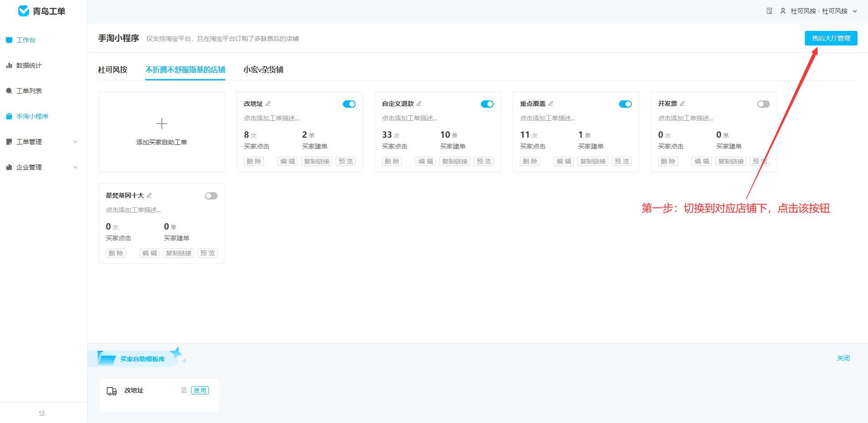The height and width of the screenshot is (423, 868).
Task: Click 复制链接 on the 是梵蒂冈十大 card
Action: point(179,253)
